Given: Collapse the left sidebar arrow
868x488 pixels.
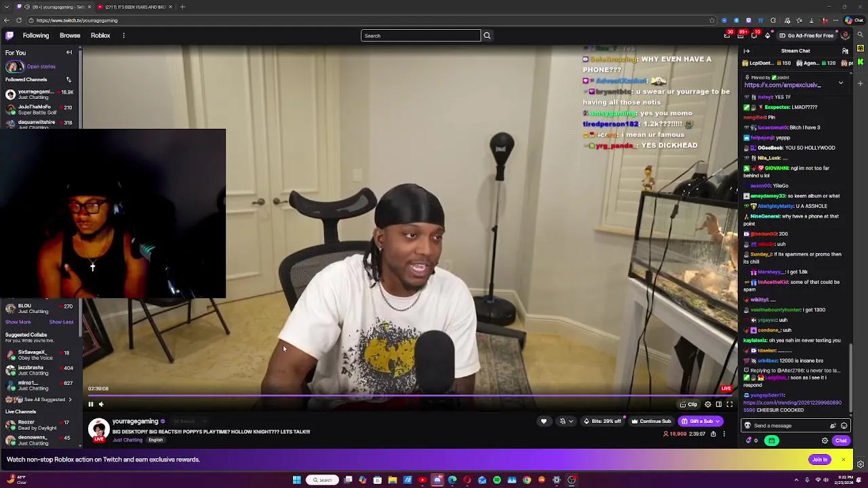Looking at the screenshot, I should pyautogui.click(x=68, y=52).
